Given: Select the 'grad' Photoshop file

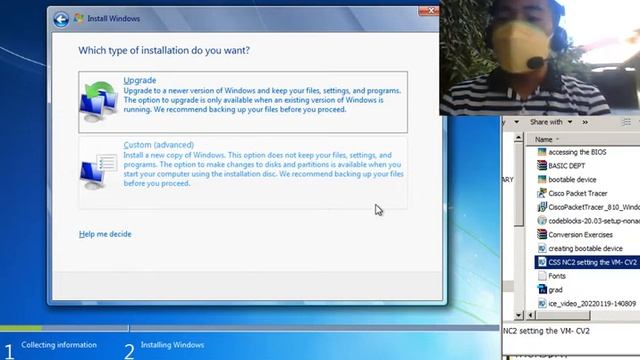Looking at the screenshot, I should 555,290.
